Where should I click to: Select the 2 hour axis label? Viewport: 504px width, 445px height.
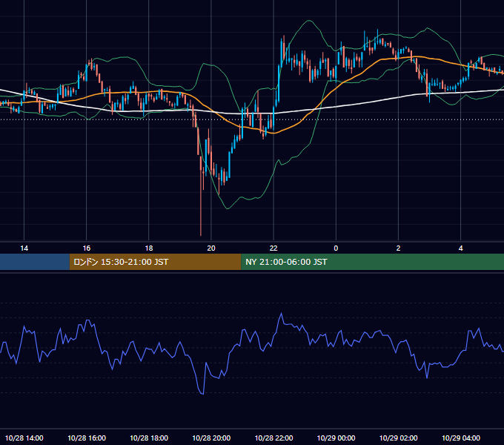(398, 248)
